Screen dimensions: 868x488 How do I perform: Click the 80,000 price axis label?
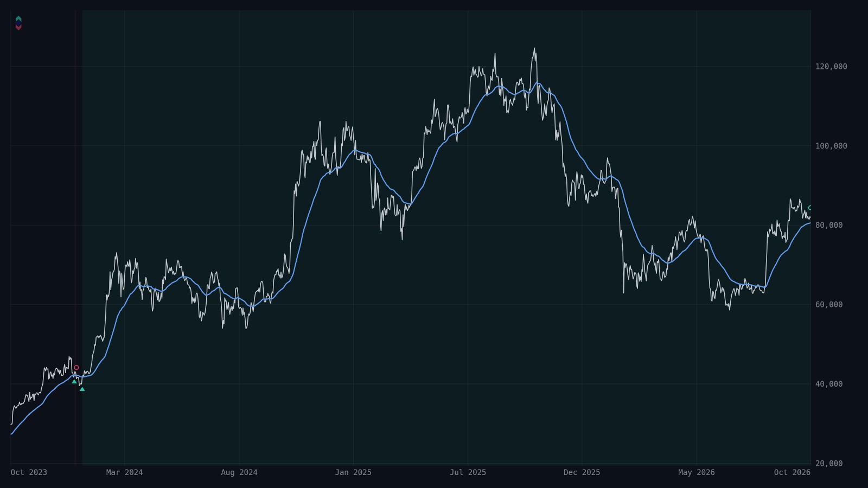pos(829,225)
